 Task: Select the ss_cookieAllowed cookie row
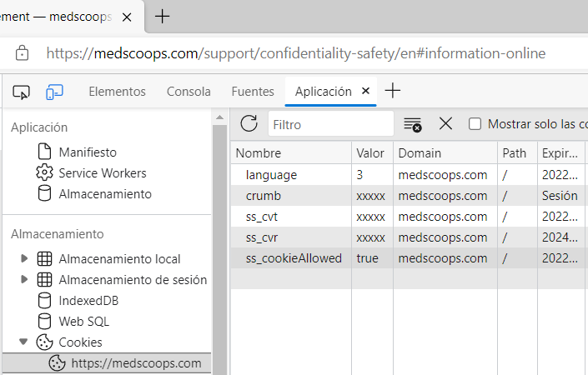pos(294,258)
